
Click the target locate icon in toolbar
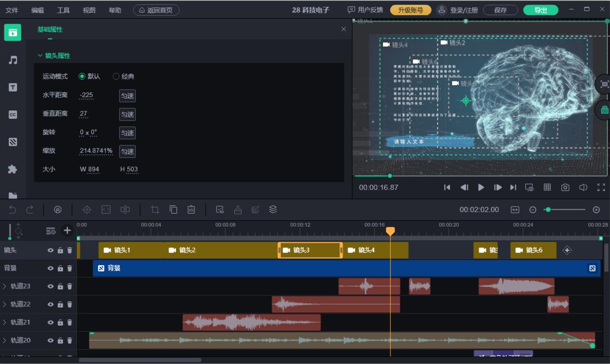point(87,209)
